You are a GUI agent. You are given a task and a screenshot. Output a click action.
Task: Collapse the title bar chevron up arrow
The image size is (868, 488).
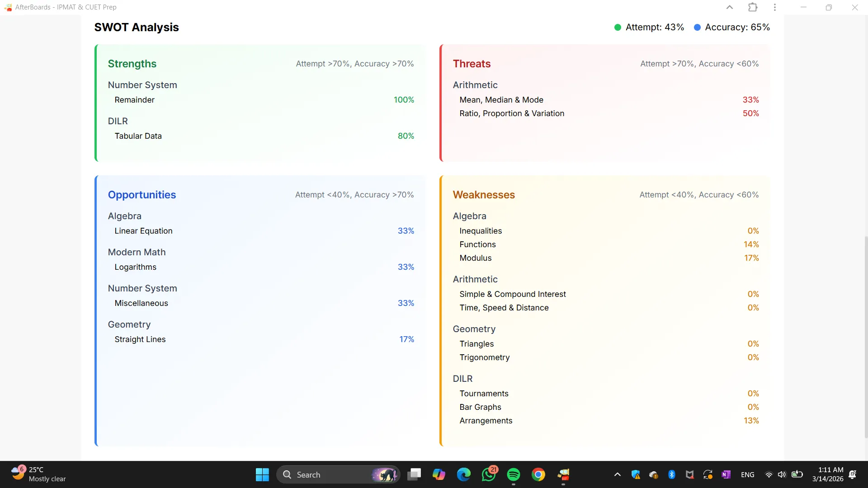click(x=730, y=7)
